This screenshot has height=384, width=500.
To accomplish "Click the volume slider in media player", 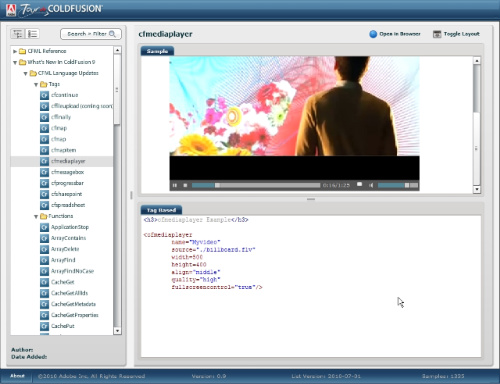I will point(398,185).
